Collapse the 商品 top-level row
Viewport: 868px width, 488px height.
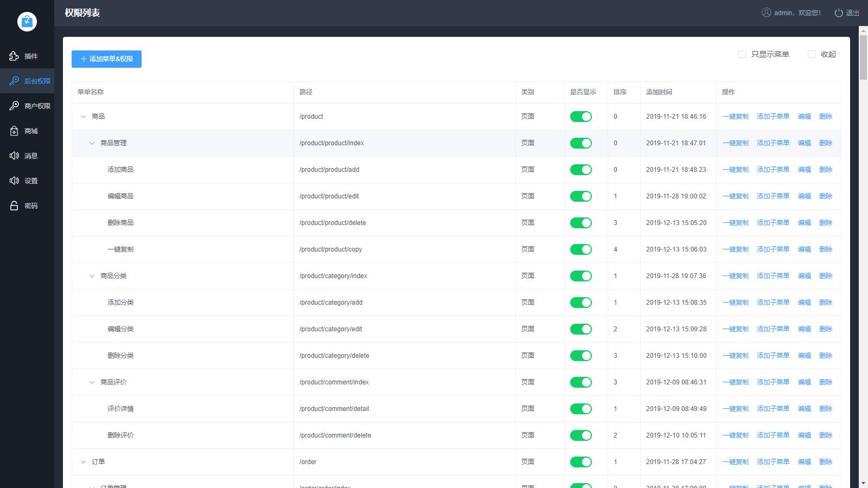point(83,117)
